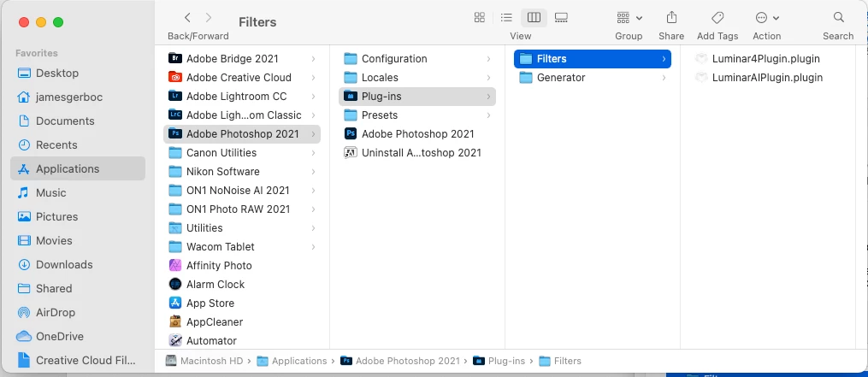Click the Alarm Clock app icon
Viewport: 868px width, 377px height.
(x=175, y=284)
